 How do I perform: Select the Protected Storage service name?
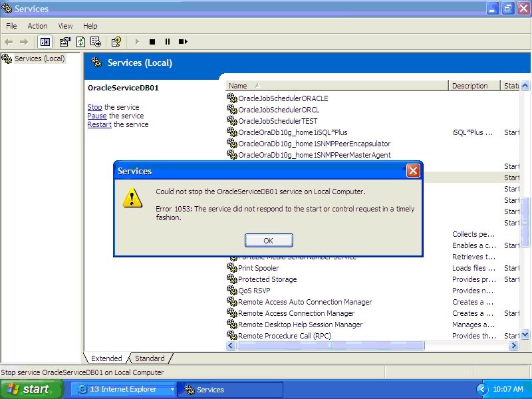267,279
